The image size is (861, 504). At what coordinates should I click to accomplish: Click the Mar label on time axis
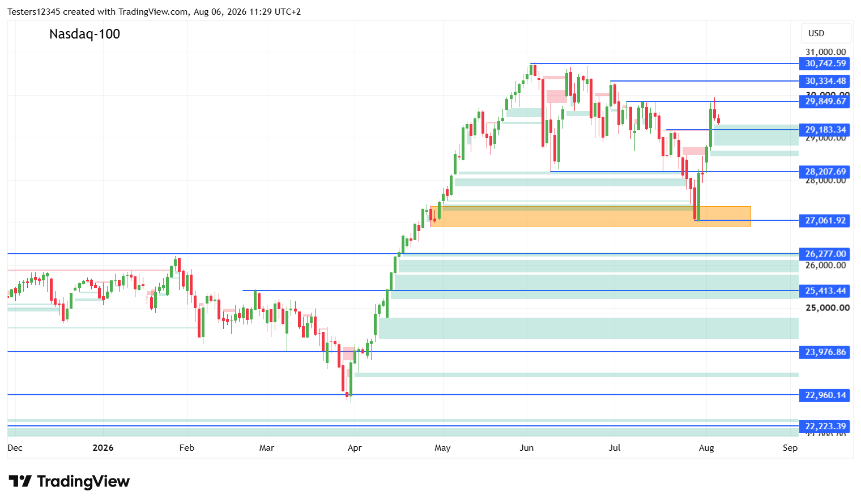pyautogui.click(x=267, y=448)
